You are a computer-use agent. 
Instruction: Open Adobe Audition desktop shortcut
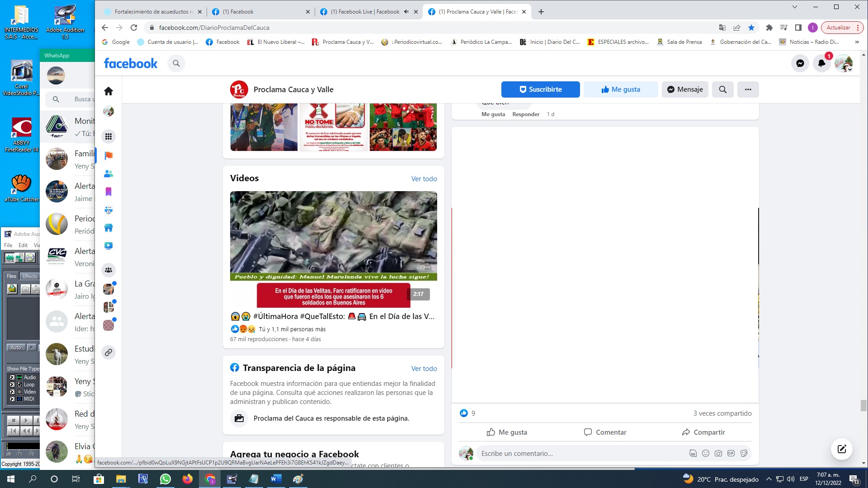point(65,22)
